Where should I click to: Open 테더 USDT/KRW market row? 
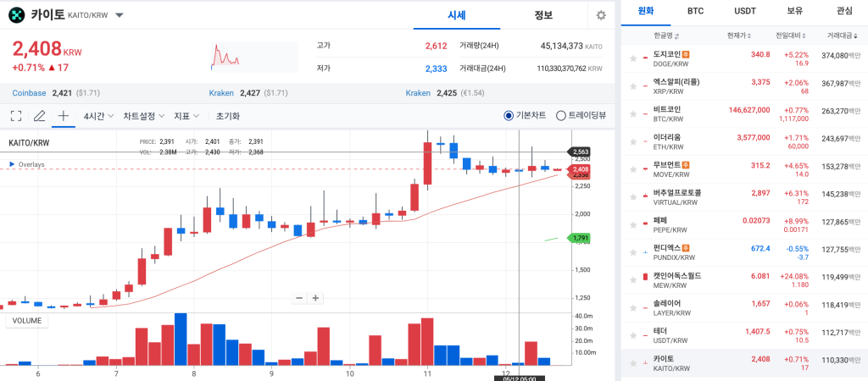tap(744, 335)
